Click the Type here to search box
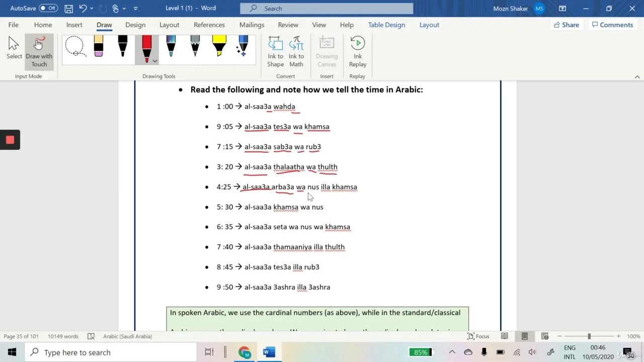644x362 pixels. point(111,352)
